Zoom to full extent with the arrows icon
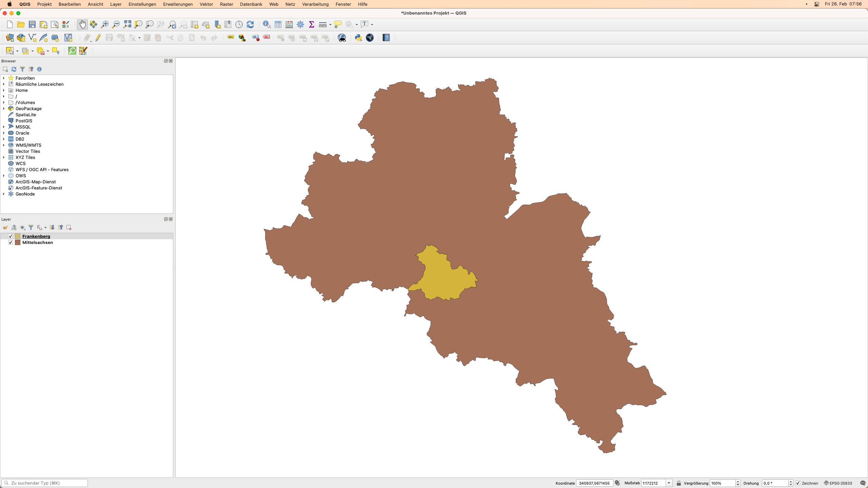The height and width of the screenshot is (488, 868). pos(127,24)
